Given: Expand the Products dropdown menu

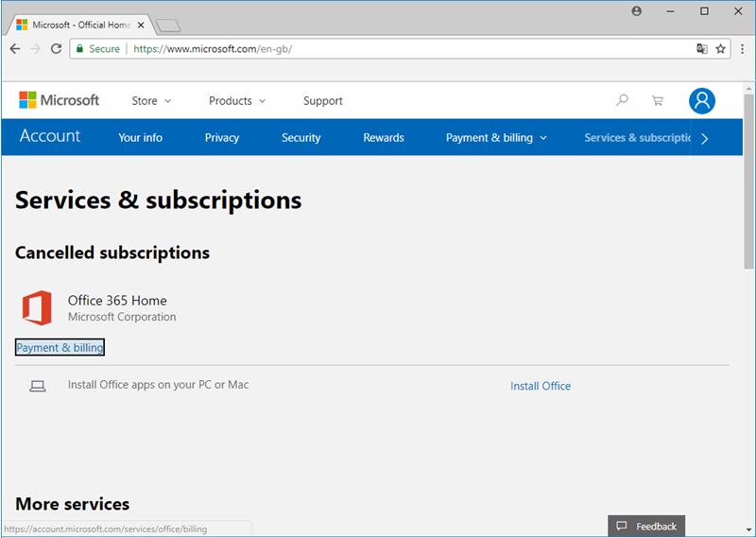Looking at the screenshot, I should pos(237,101).
